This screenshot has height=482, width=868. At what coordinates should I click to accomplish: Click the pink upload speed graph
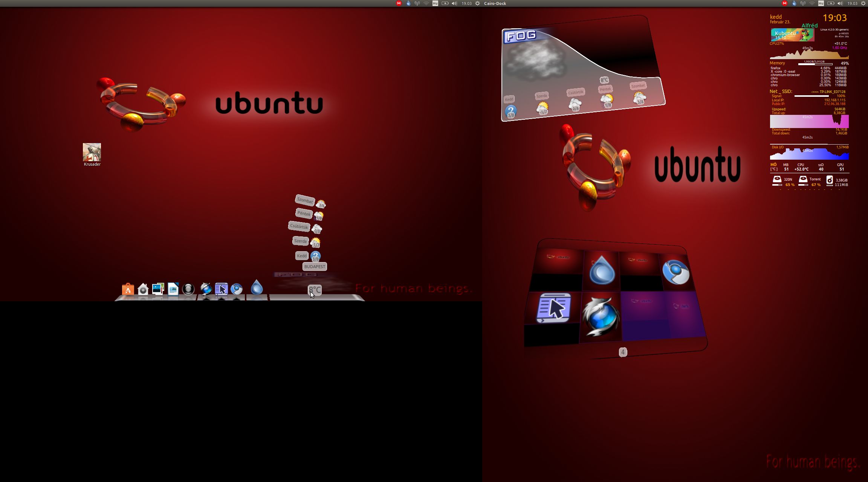[809, 122]
